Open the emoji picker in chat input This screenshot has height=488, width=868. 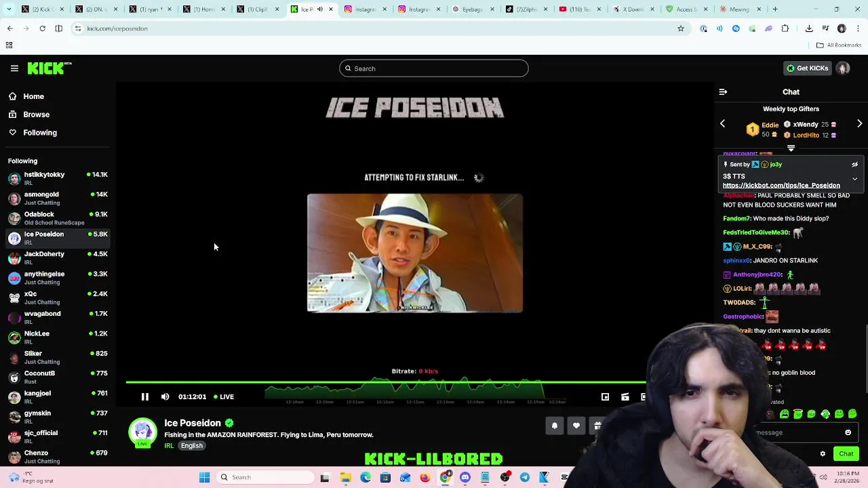point(848,432)
